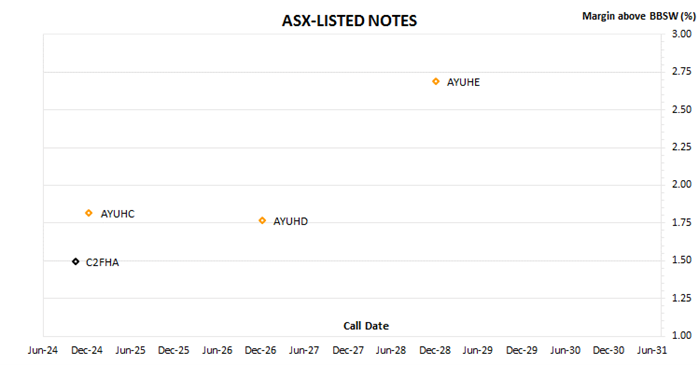Click the AYUHD orange diamond data point
This screenshot has height=365, width=699.
click(x=262, y=221)
